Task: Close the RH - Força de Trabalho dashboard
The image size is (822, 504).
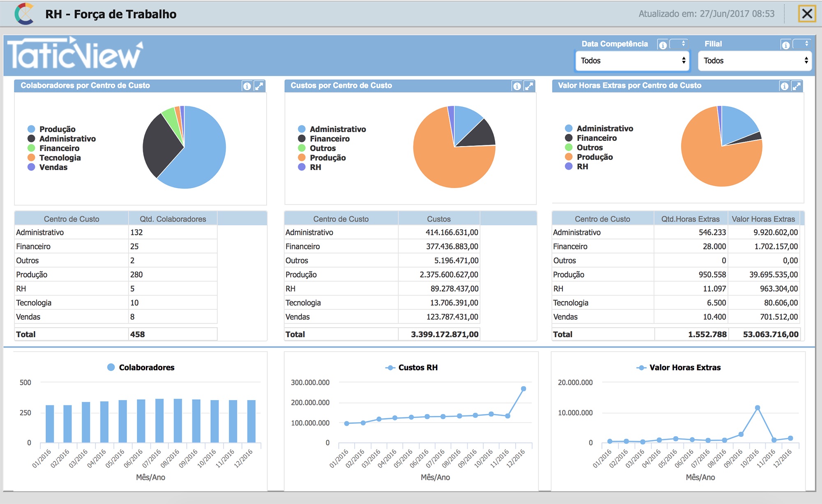Action: [807, 14]
